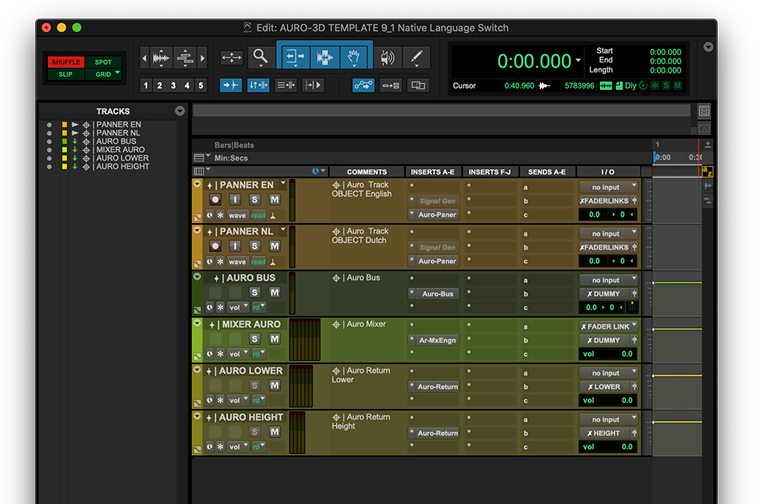The height and width of the screenshot is (504, 762).
Task: Activate the Trim tool
Action: 294,57
